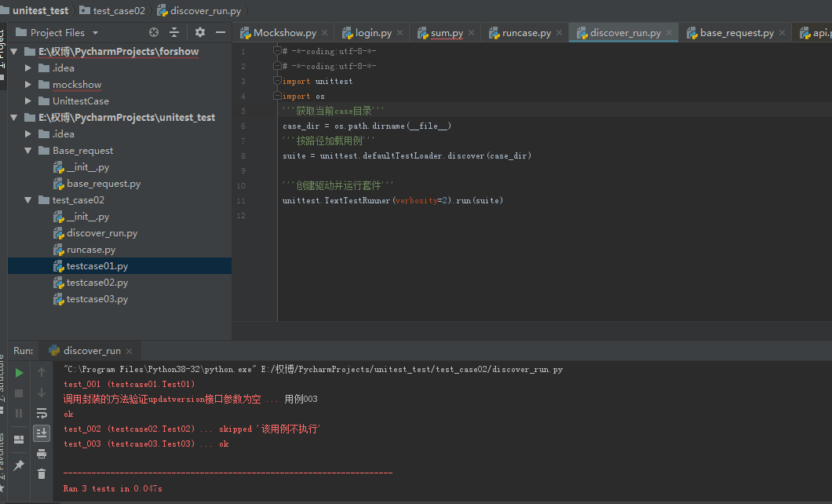Close the base_request.py tab
Image resolution: width=832 pixels, height=504 pixels.
click(782, 33)
